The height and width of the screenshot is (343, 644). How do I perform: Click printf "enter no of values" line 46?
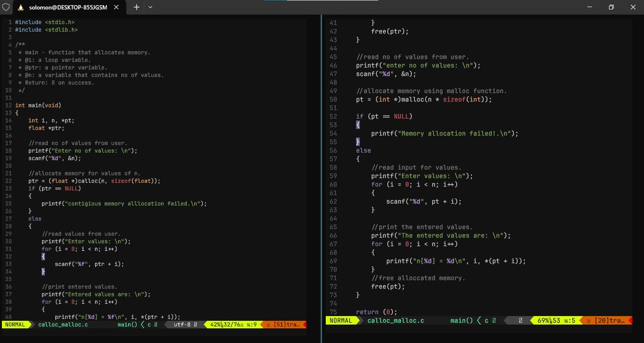(x=419, y=65)
